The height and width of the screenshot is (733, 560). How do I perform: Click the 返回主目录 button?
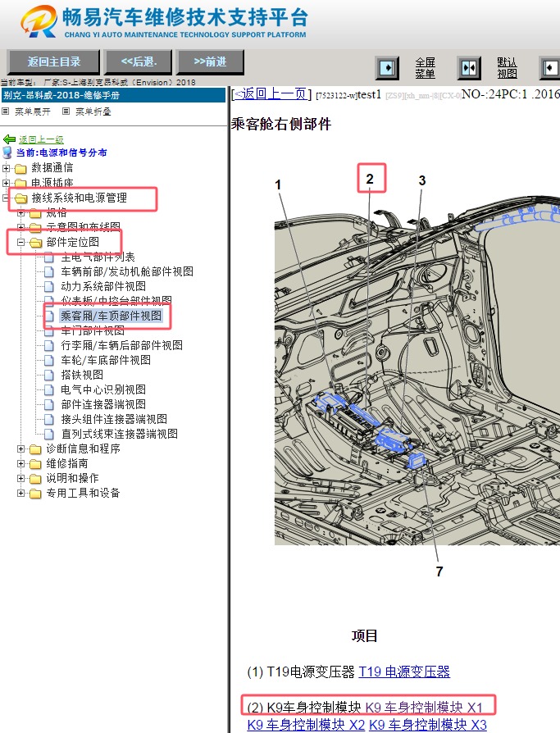click(54, 61)
